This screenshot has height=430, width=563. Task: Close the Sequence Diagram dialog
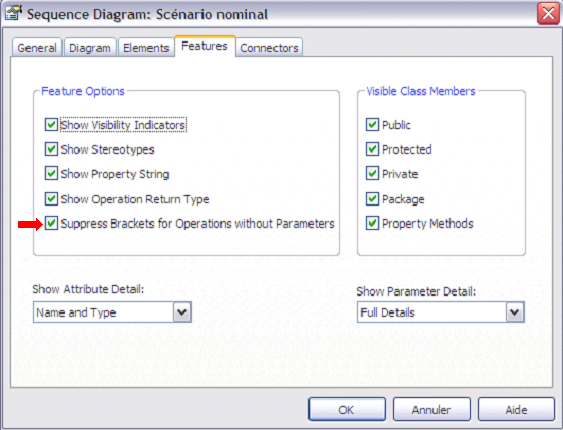click(548, 14)
